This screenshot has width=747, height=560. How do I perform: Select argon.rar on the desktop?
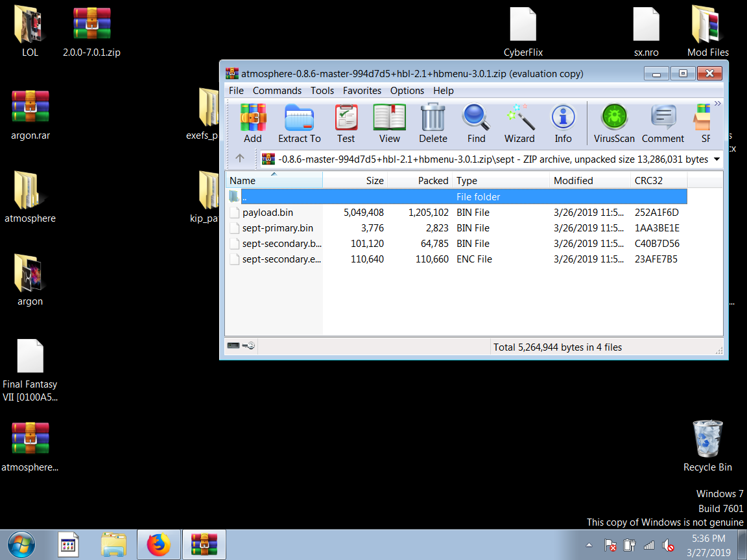[x=30, y=114]
